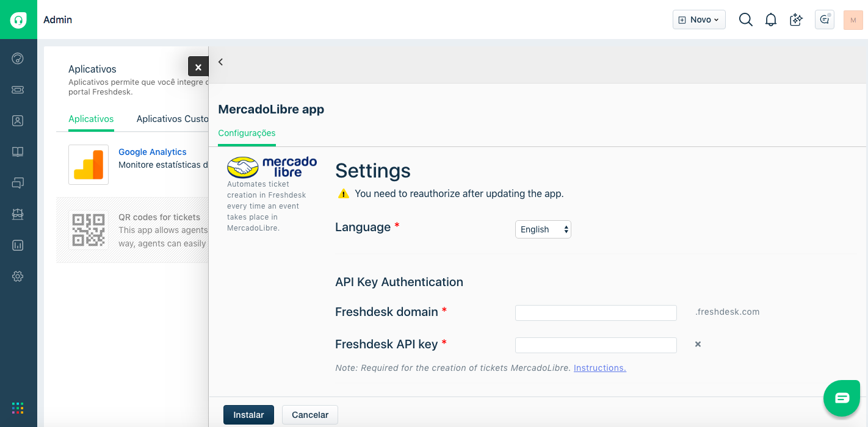Open the Language English dropdown
868x427 pixels.
coord(543,229)
